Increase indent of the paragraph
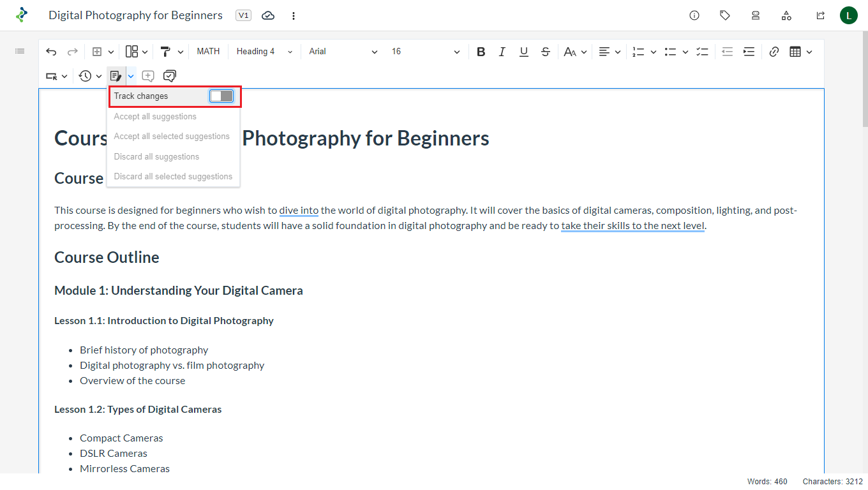Viewport: 868px width, 490px height. (x=749, y=52)
